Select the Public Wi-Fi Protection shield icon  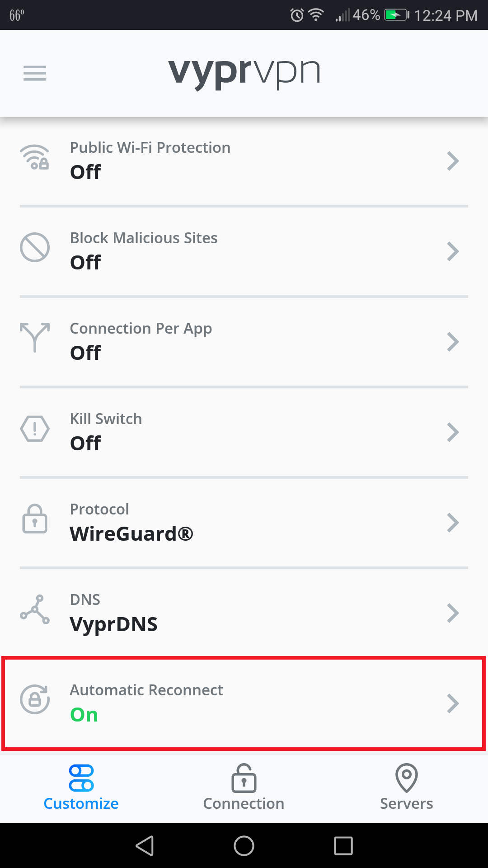click(35, 158)
